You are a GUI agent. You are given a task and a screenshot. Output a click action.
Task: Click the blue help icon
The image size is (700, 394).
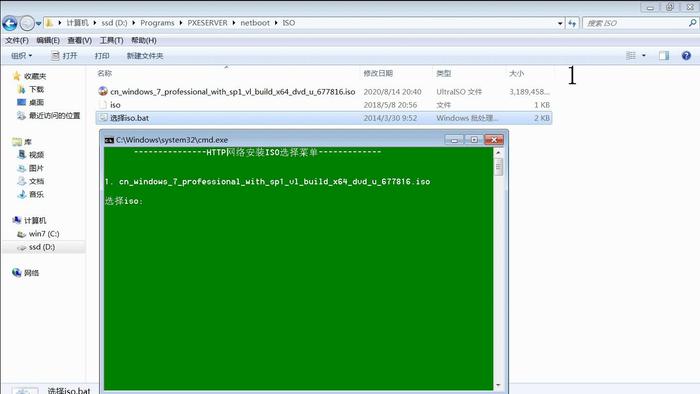click(x=686, y=56)
